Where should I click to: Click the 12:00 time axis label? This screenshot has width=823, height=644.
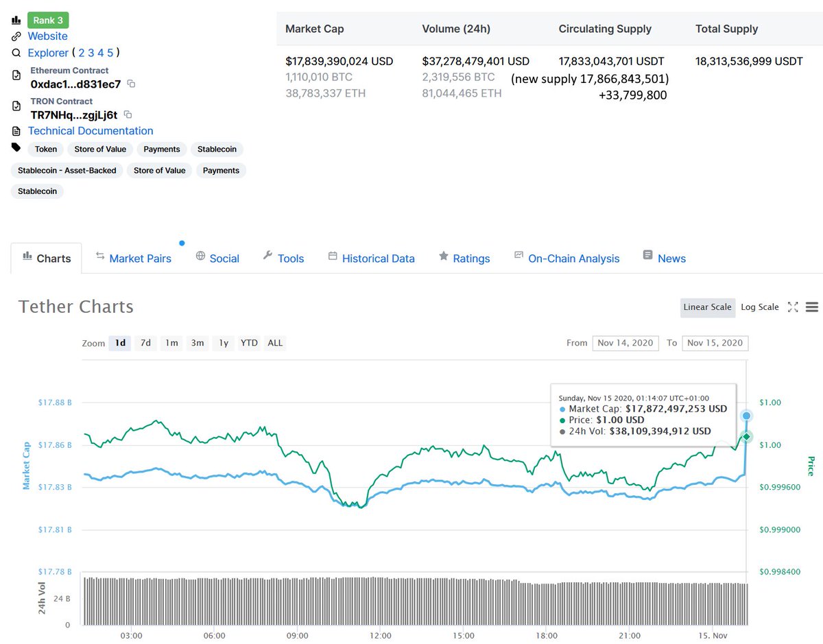tap(381, 636)
